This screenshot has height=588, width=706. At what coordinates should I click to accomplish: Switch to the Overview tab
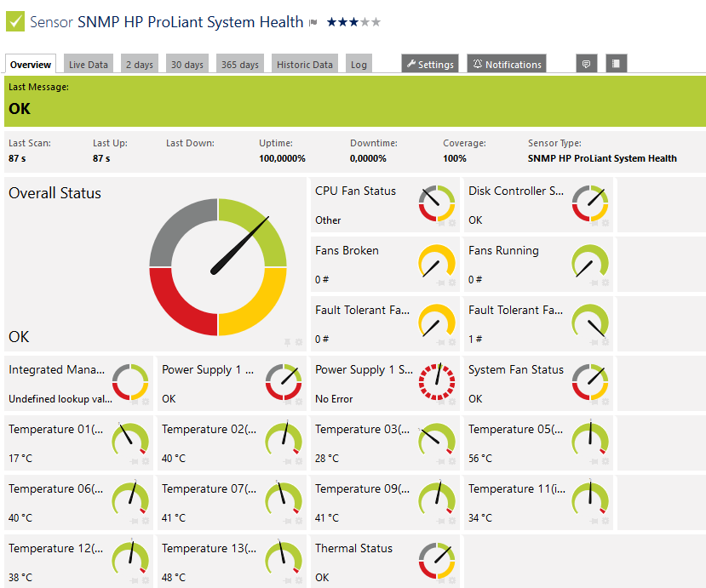click(x=31, y=64)
